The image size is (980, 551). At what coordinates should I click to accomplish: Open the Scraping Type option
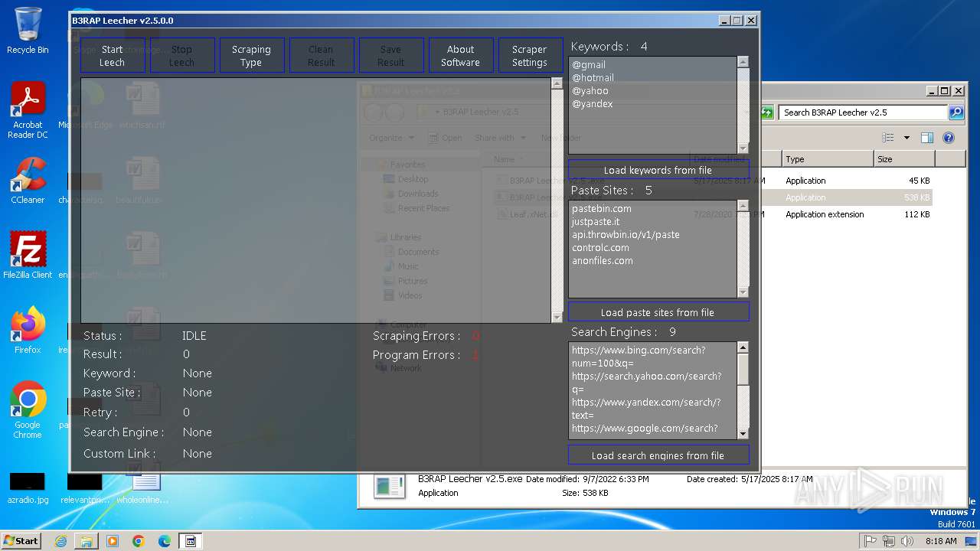(x=251, y=56)
